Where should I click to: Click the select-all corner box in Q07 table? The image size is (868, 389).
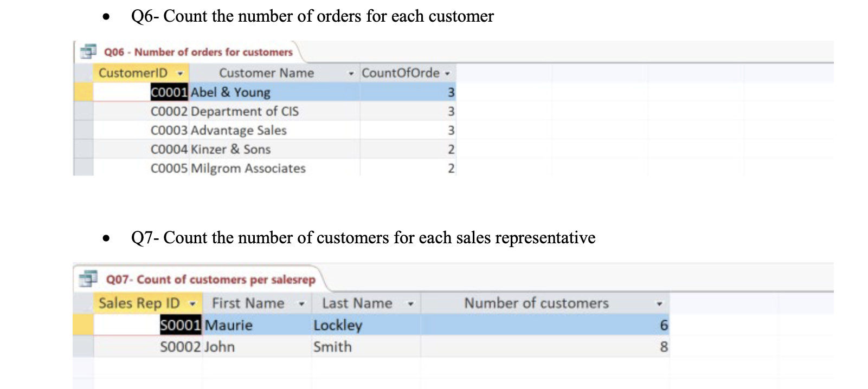(83, 303)
